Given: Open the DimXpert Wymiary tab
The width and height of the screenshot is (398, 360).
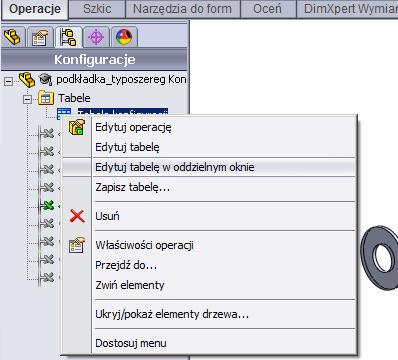Looking at the screenshot, I should coord(347,9).
